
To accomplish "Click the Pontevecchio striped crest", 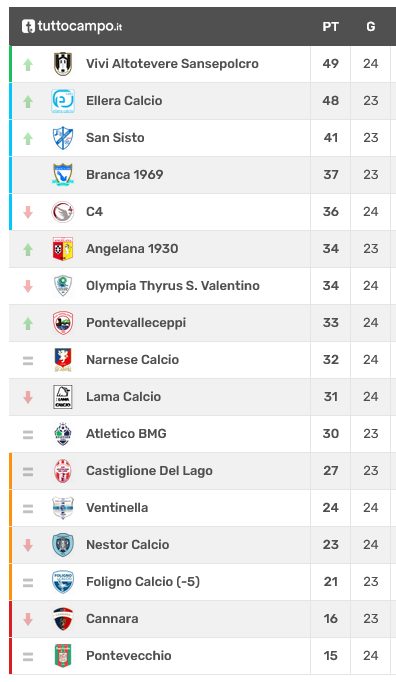I will [63, 655].
